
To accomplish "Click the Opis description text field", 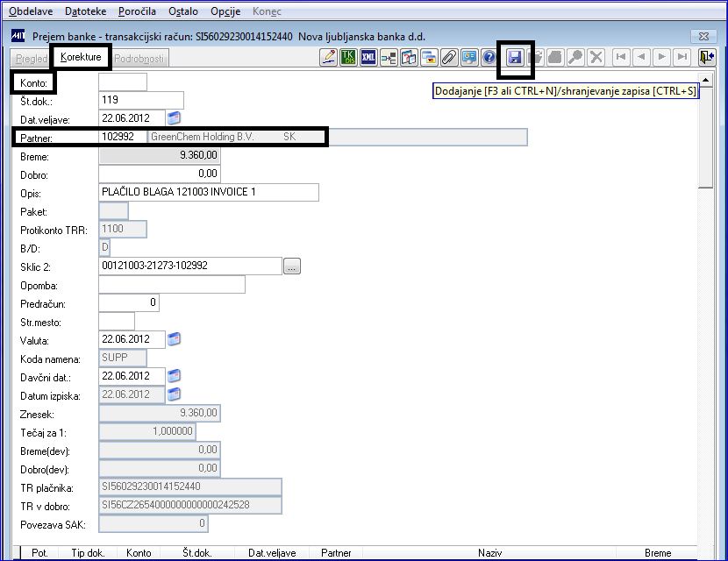I will [x=209, y=192].
